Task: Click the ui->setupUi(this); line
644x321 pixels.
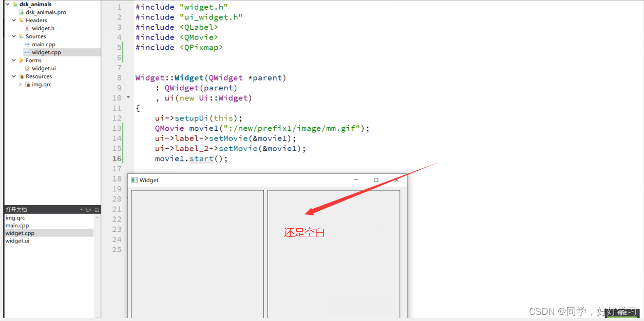Action: (199, 118)
